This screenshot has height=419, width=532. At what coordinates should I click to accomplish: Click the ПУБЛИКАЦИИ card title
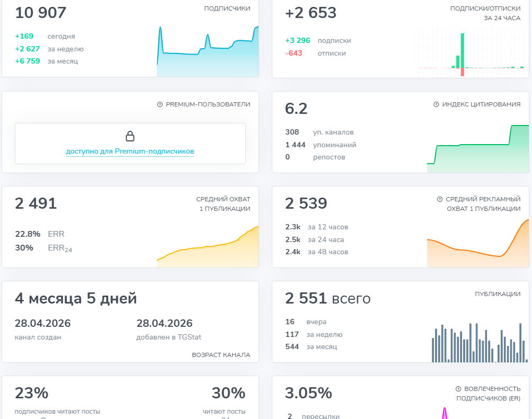498,294
